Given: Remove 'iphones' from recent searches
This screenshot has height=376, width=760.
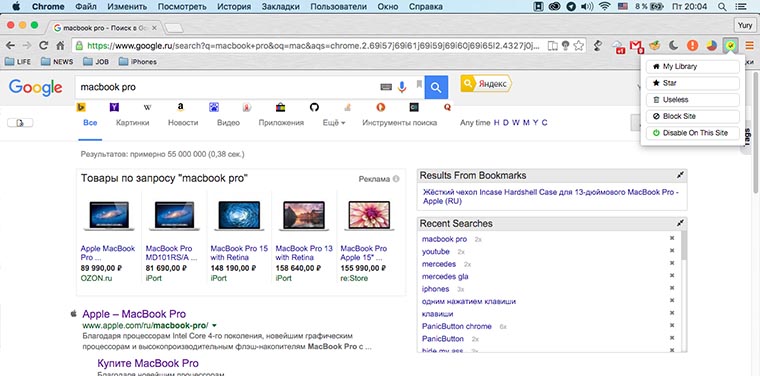Looking at the screenshot, I should [672, 289].
